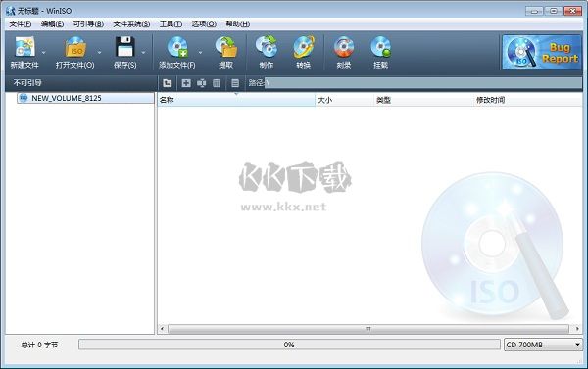
Task: Click the 挂载 (Mount) disc icon
Action: [380, 47]
